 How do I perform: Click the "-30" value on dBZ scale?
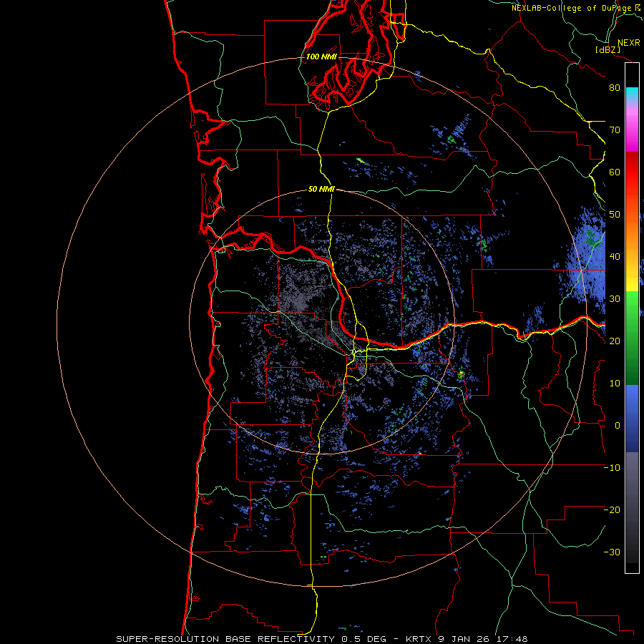(x=612, y=552)
